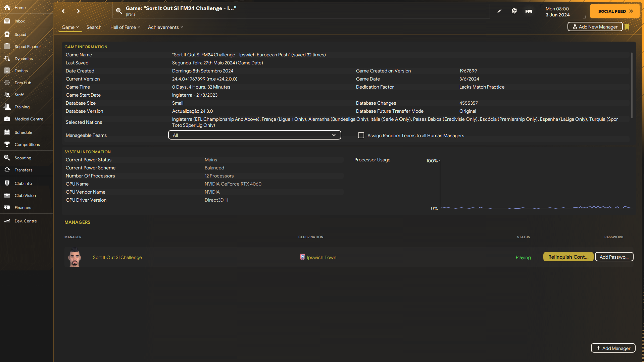
Task: Go forward with the right arrow
Action: click(78, 11)
